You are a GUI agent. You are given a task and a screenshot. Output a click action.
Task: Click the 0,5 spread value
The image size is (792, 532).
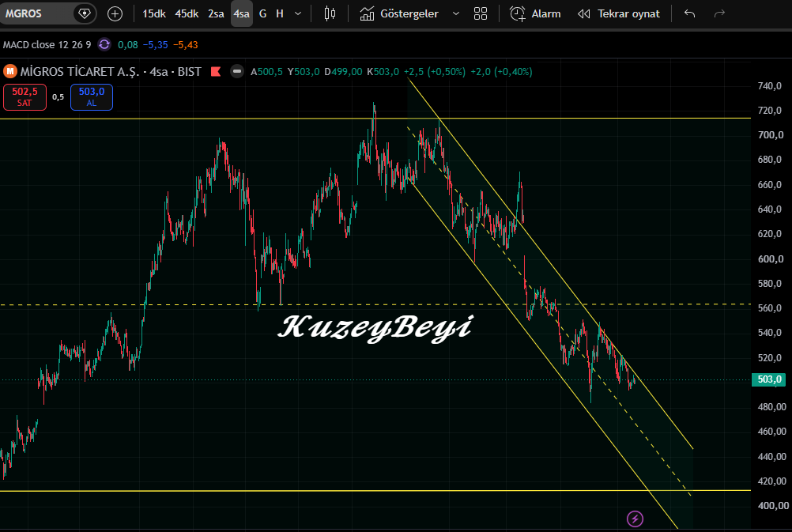click(58, 97)
